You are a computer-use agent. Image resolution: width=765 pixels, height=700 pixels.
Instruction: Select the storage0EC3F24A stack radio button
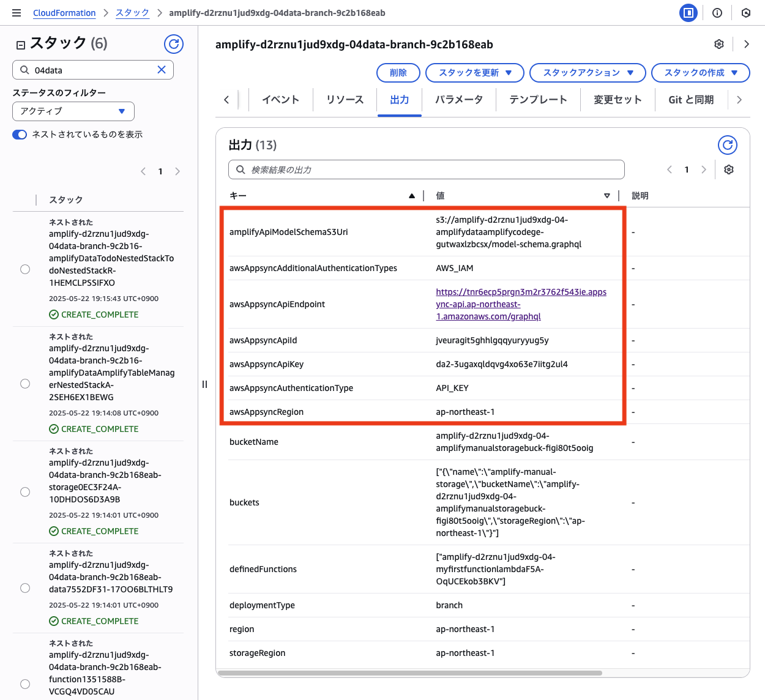25,492
